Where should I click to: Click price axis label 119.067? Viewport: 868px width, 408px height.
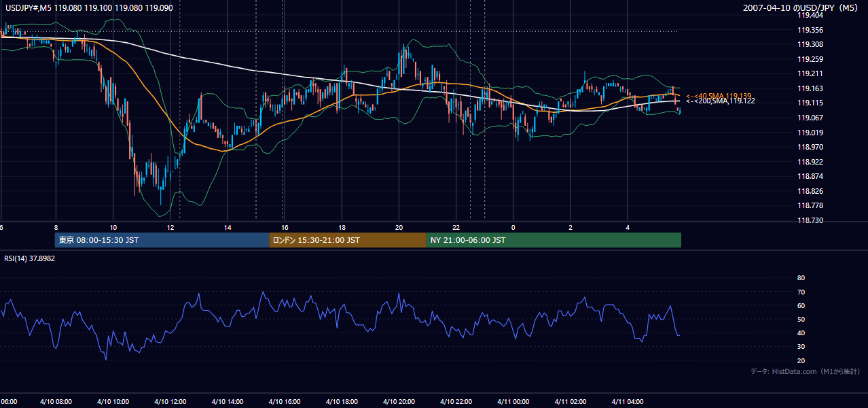click(x=810, y=118)
